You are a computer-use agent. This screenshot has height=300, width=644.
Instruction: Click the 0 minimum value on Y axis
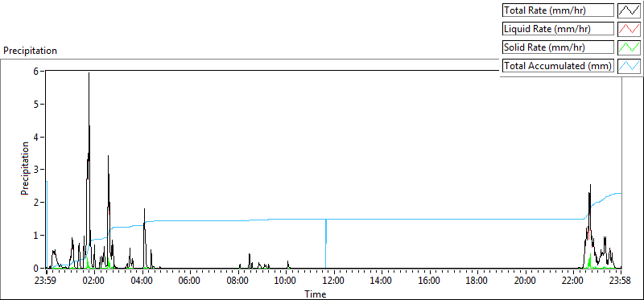36,268
